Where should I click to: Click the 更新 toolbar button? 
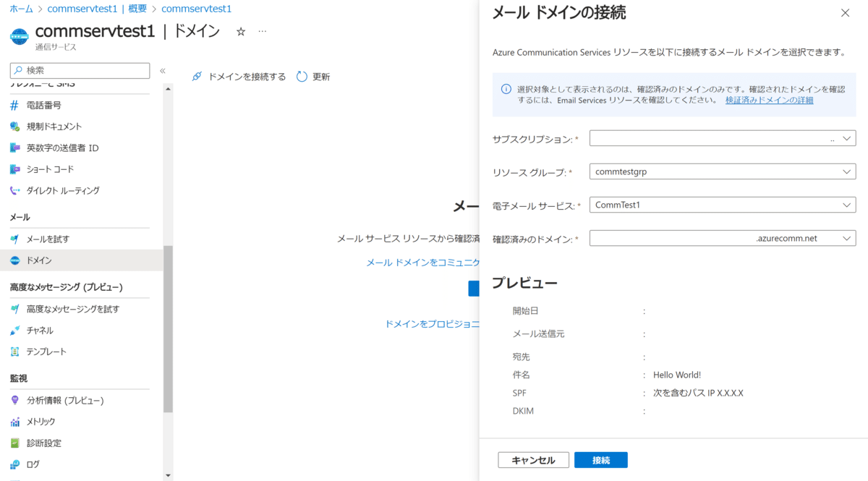313,77
